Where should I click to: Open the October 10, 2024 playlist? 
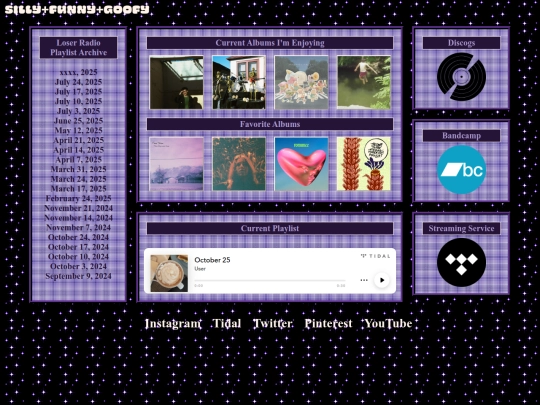79,257
